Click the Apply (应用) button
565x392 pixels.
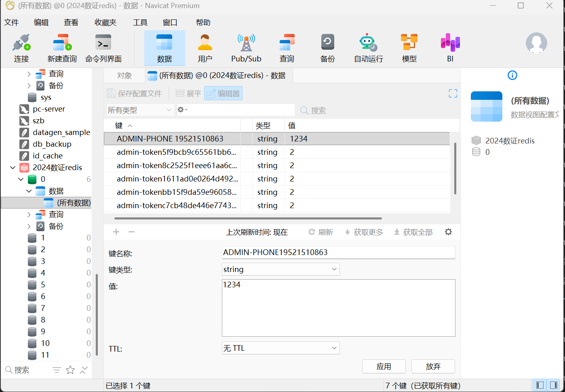(x=384, y=367)
